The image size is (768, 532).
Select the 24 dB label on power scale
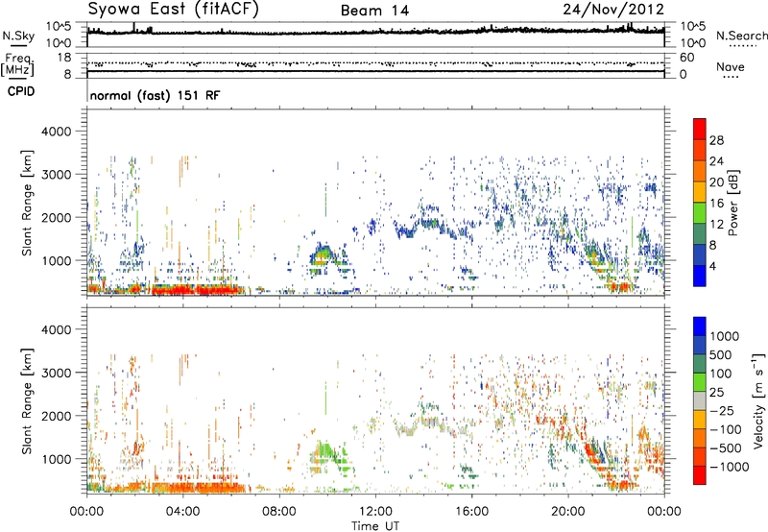pos(716,161)
